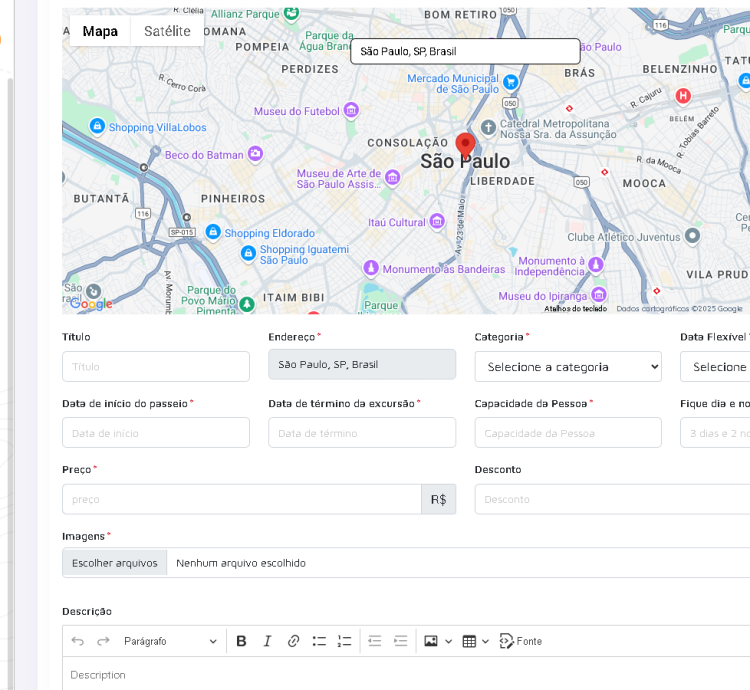Viewport: 750px width, 690px height.
Task: Click the increase indent icon
Action: (400, 641)
